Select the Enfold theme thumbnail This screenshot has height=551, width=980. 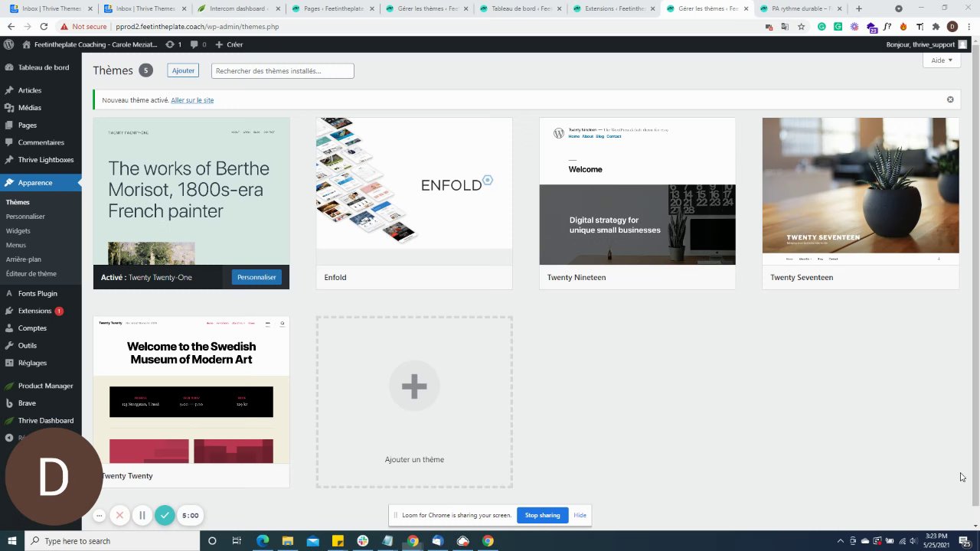414,191
